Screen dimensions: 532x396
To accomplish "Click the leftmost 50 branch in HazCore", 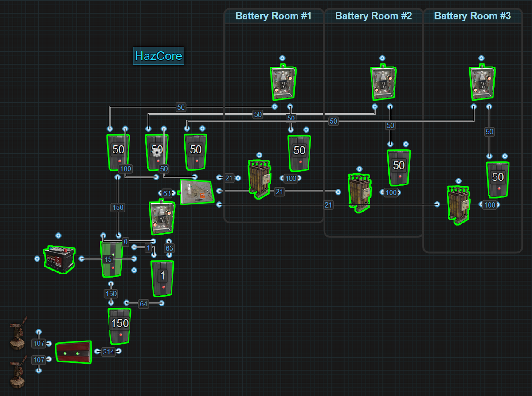I will point(118,152).
